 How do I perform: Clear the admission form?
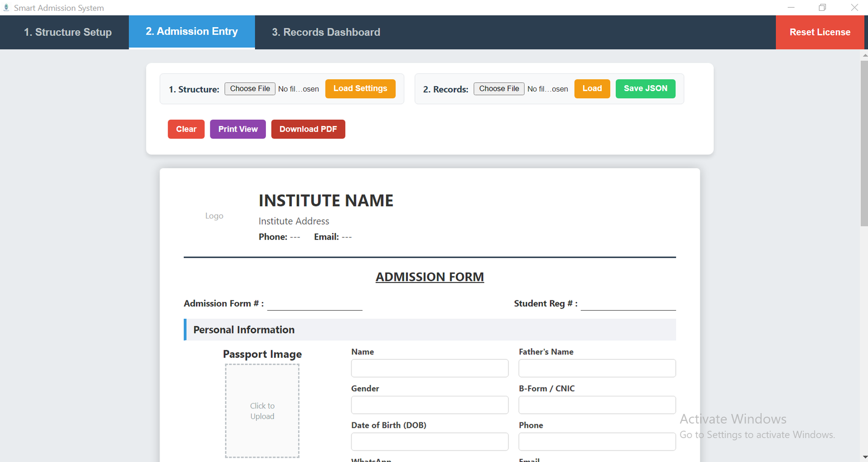[186, 129]
